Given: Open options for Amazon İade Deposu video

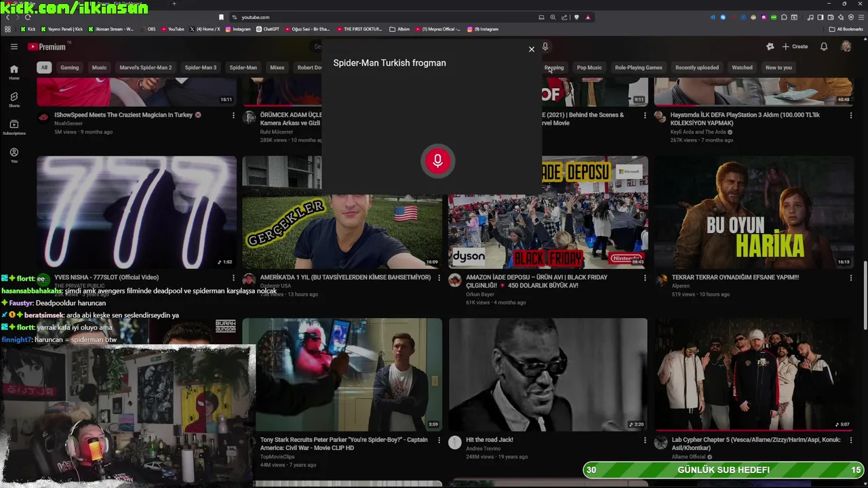Looking at the screenshot, I should coord(645,278).
